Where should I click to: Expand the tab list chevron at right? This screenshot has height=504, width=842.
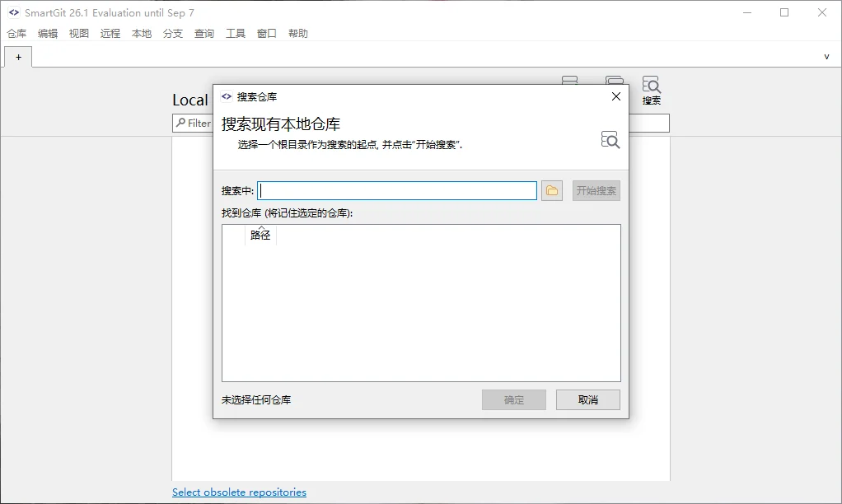(826, 56)
